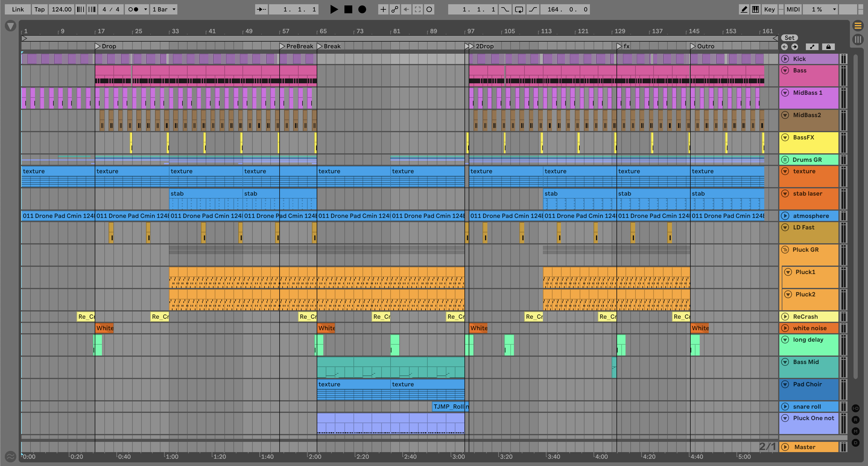The height and width of the screenshot is (466, 868).
Task: Open MIDI map mode
Action: (793, 9)
